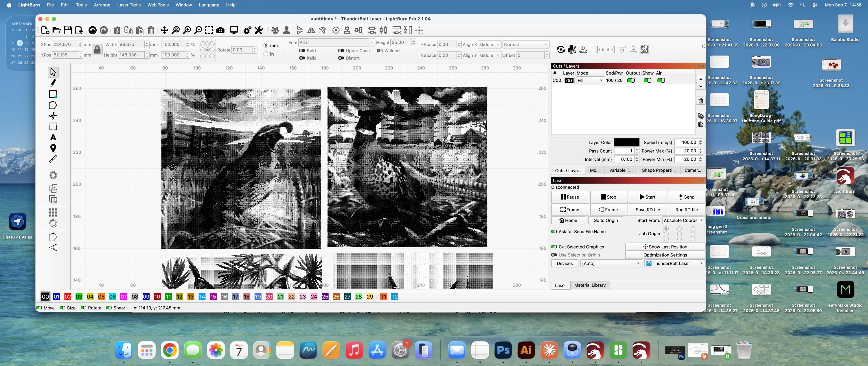Switch to Material Library tab

590,285
